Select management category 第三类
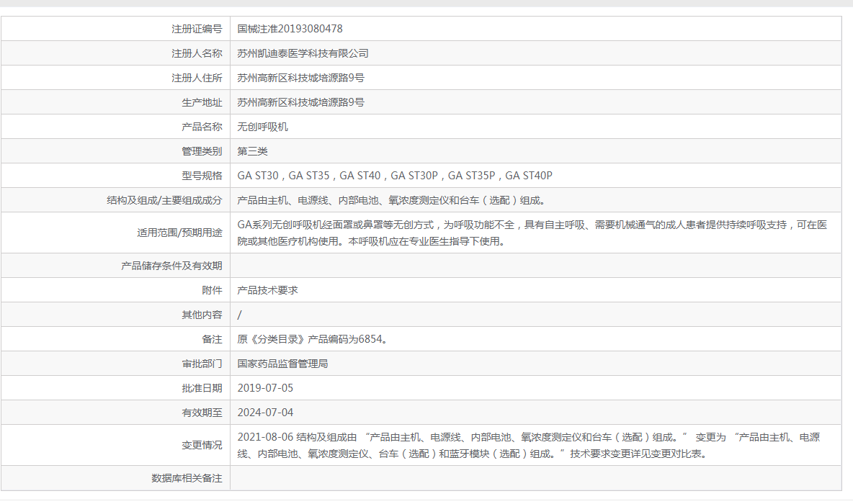The image size is (853, 504). [x=252, y=151]
